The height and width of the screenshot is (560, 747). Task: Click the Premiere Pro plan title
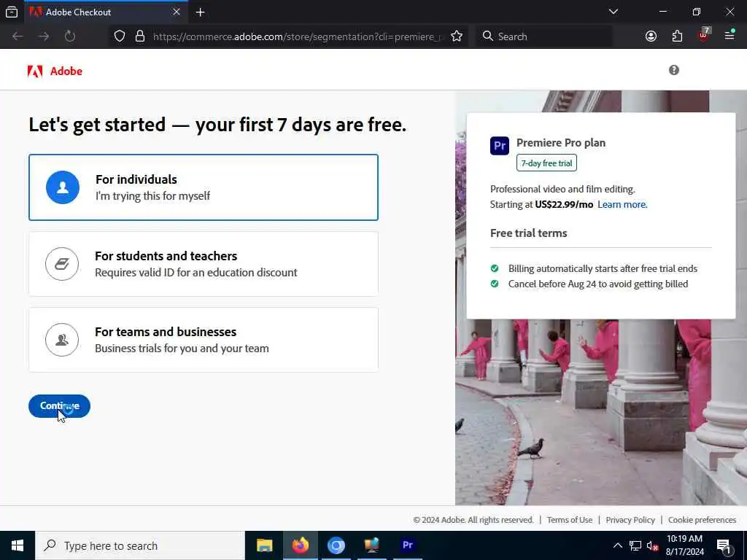point(561,143)
